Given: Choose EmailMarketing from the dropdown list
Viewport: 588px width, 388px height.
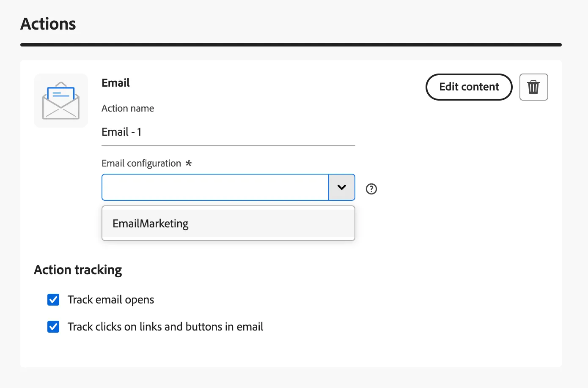Looking at the screenshot, I should (228, 223).
